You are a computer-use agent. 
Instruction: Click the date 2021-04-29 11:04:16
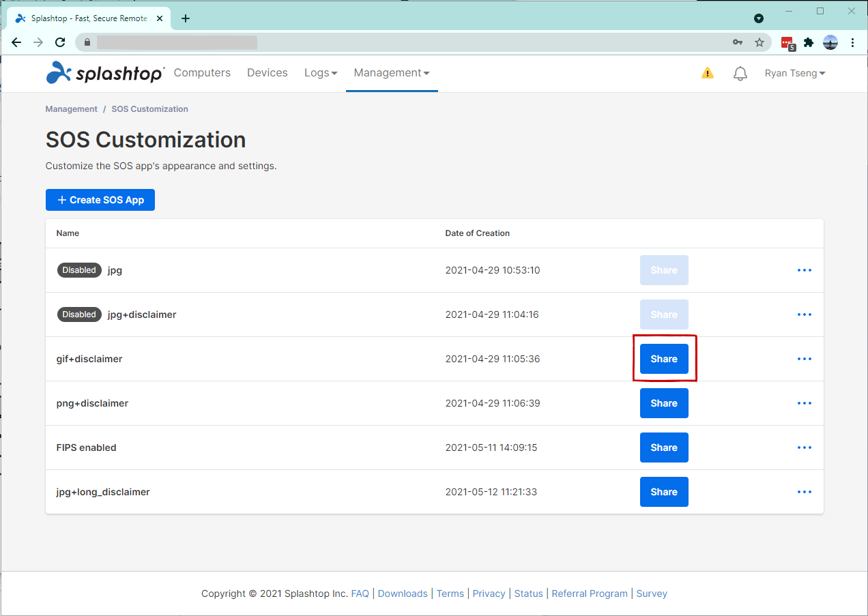(x=491, y=314)
